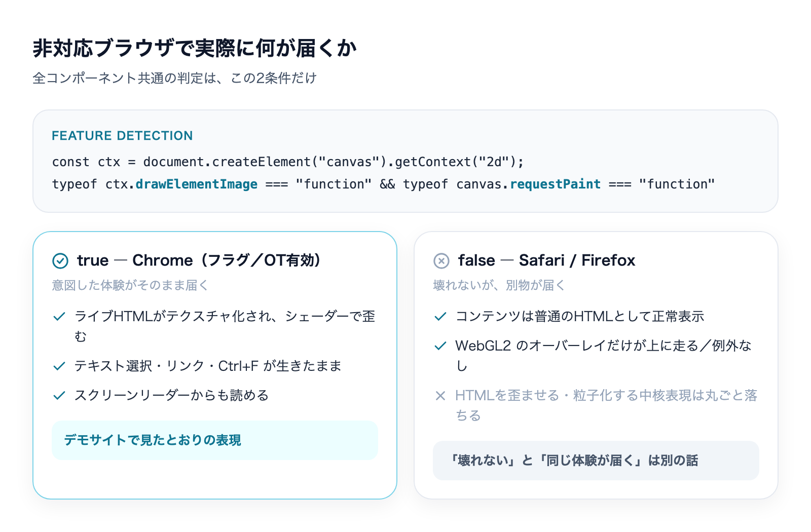This screenshot has width=811, height=532.
Task: Click the checkmark beside 'コンテンツは普通のHTML'
Action: (x=440, y=317)
